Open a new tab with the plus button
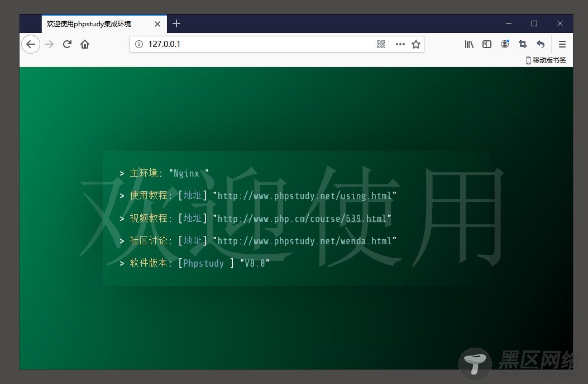The width and height of the screenshot is (588, 384). click(176, 23)
